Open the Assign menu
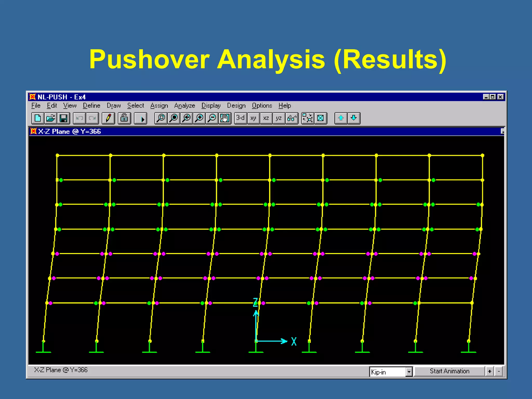This screenshot has height=399, width=532. pyautogui.click(x=159, y=106)
